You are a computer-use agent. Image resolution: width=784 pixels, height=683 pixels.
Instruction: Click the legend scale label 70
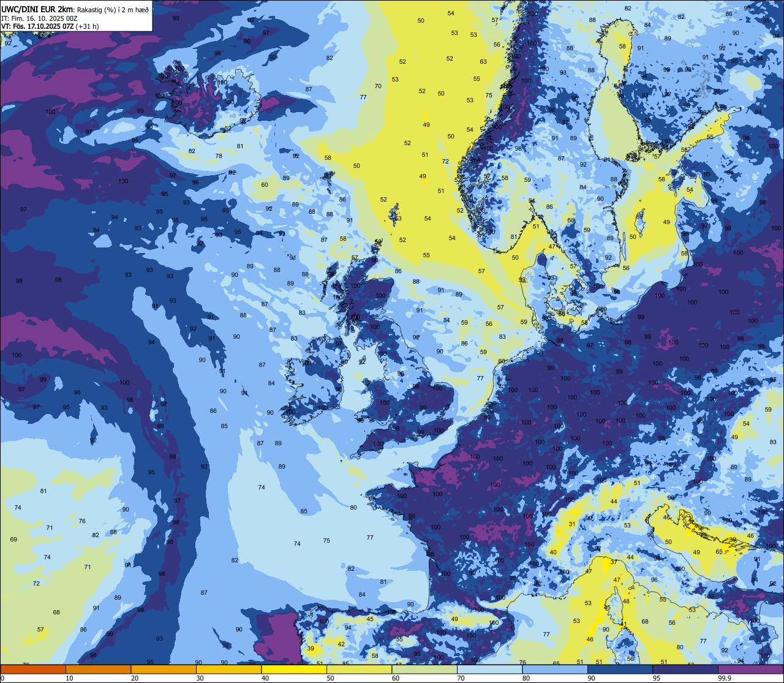point(461,678)
